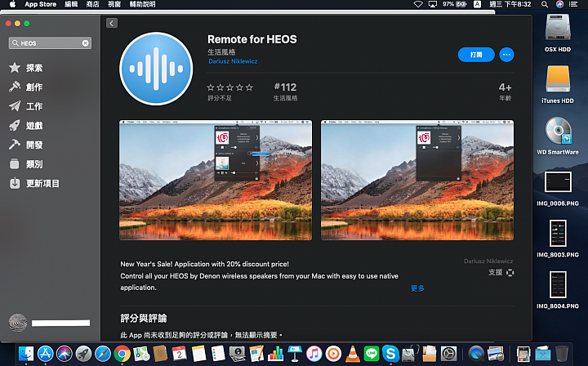View first app screenshot with two players
The height and width of the screenshot is (366, 588).
click(x=216, y=180)
